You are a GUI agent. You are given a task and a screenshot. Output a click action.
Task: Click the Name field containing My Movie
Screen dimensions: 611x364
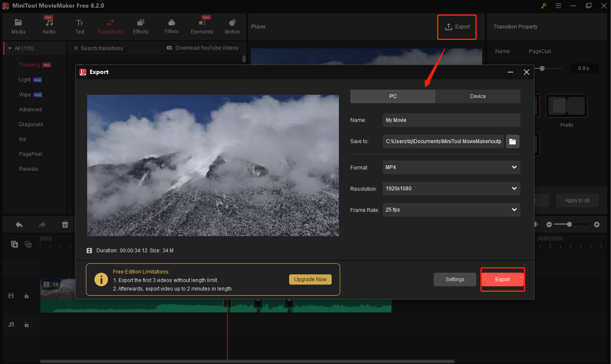[452, 120]
